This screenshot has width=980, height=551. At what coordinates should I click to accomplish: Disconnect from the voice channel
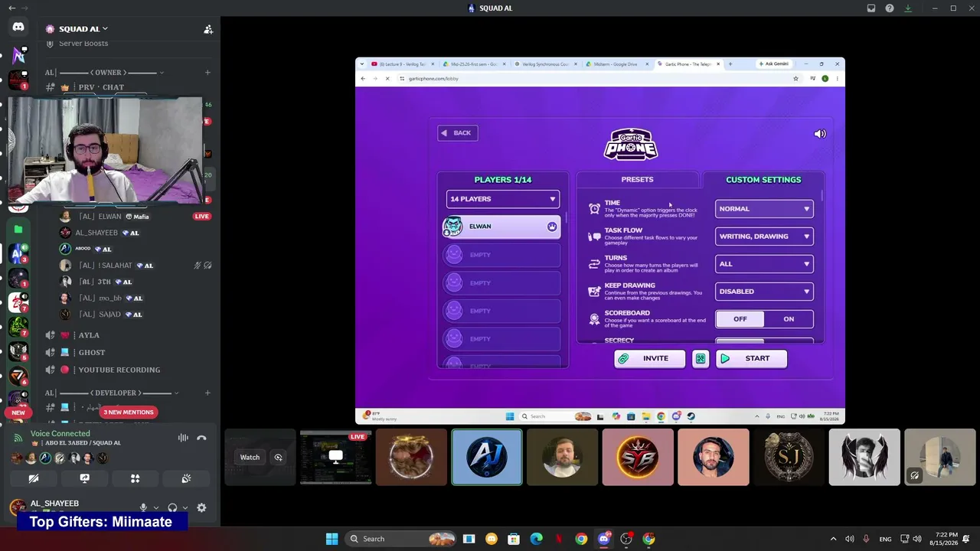[x=201, y=438]
